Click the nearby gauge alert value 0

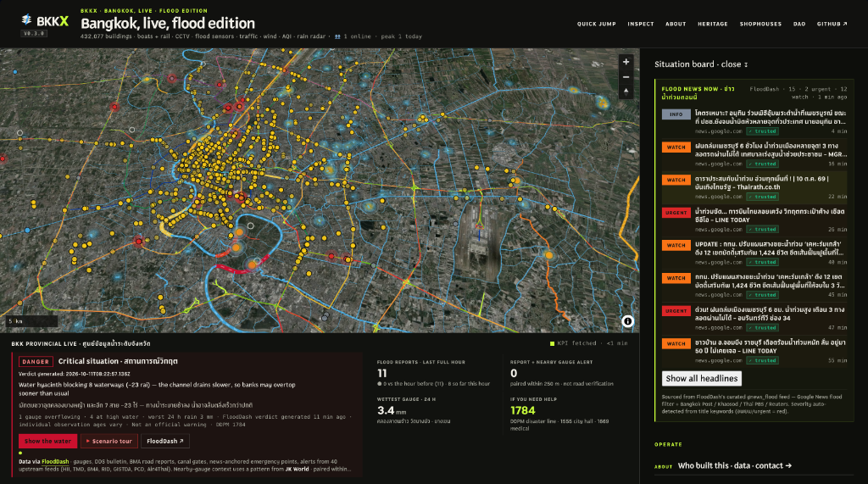pos(514,373)
